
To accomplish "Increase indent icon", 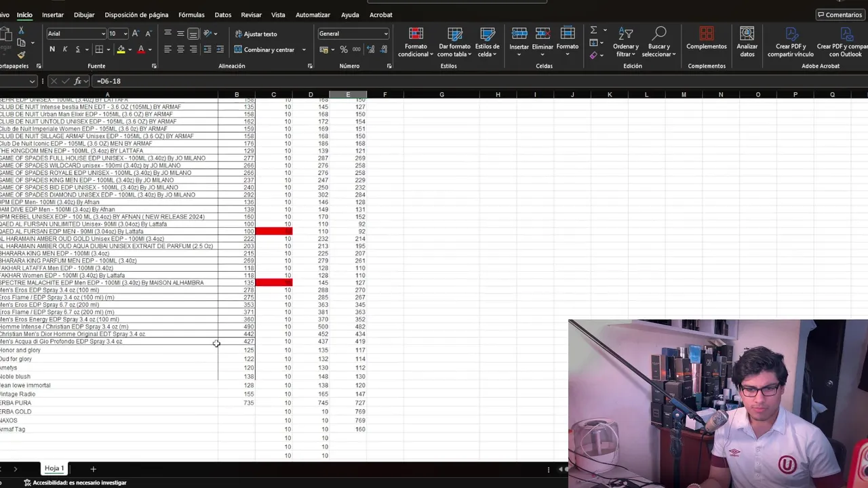I will coord(220,49).
